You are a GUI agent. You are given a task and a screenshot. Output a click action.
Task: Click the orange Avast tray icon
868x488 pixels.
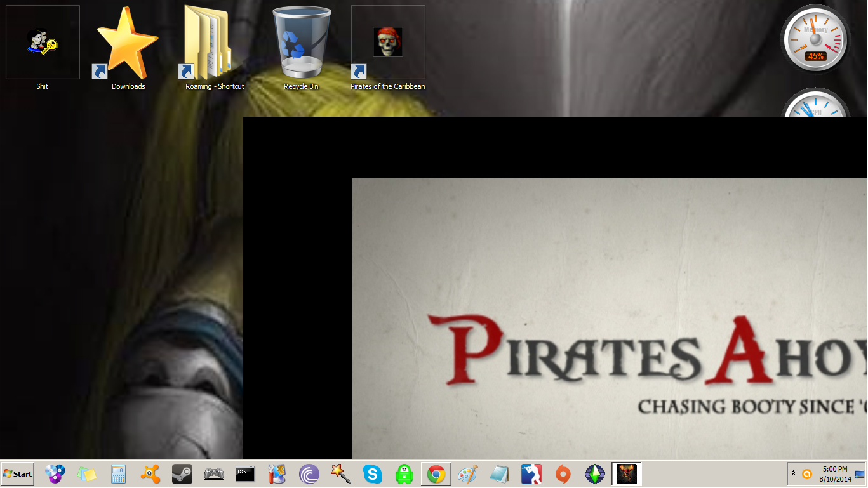(x=807, y=474)
